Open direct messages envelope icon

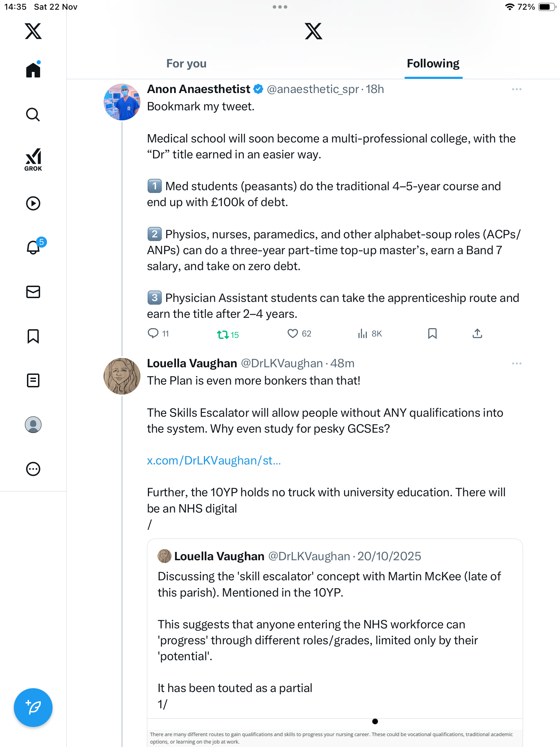pos(33,292)
